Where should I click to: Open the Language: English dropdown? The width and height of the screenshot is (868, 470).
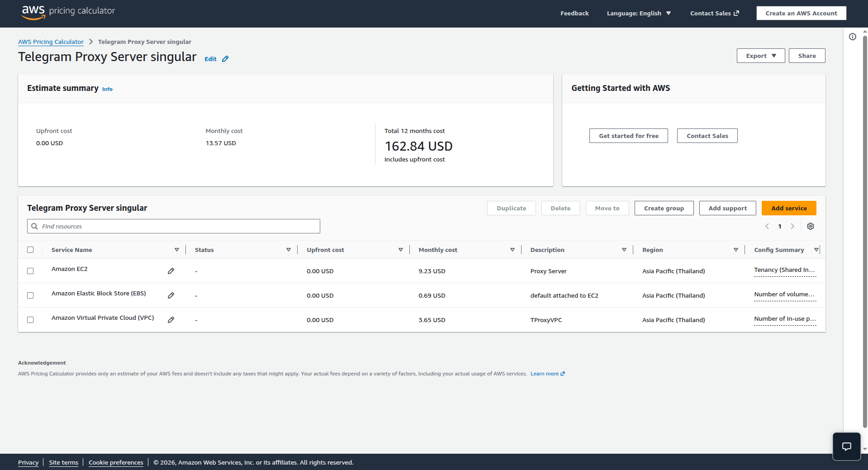point(639,13)
